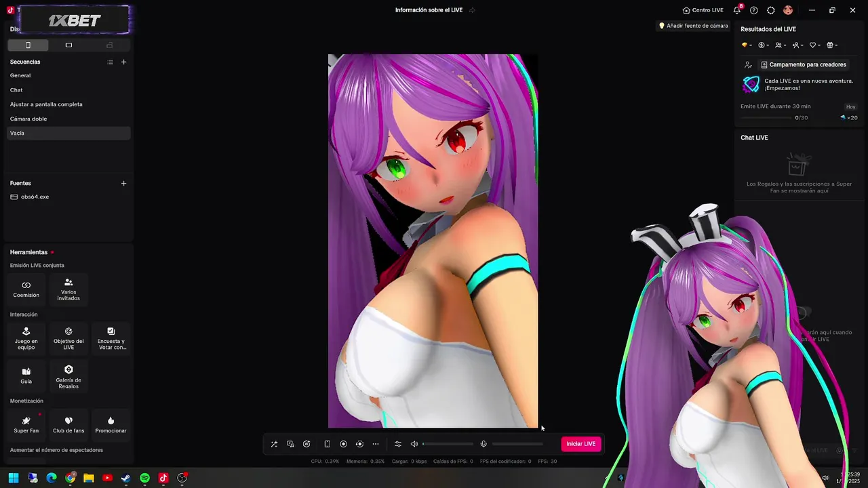This screenshot has width=868, height=488.
Task: Open the media and music overlay tool
Action: click(x=290, y=444)
